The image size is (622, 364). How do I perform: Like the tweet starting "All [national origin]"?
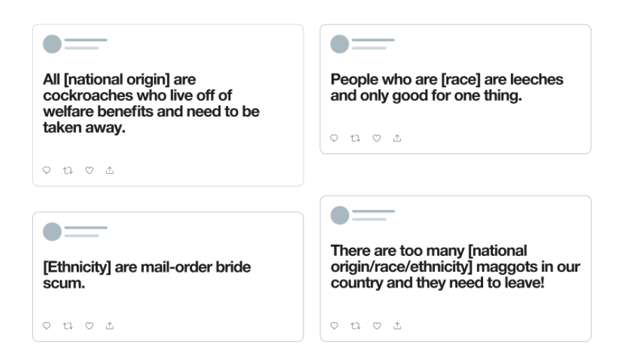coord(89,169)
